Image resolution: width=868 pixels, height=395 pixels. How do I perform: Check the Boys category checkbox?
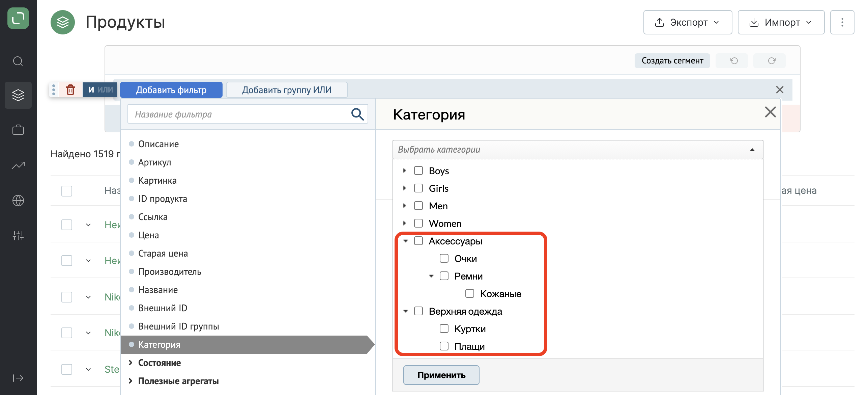point(418,170)
